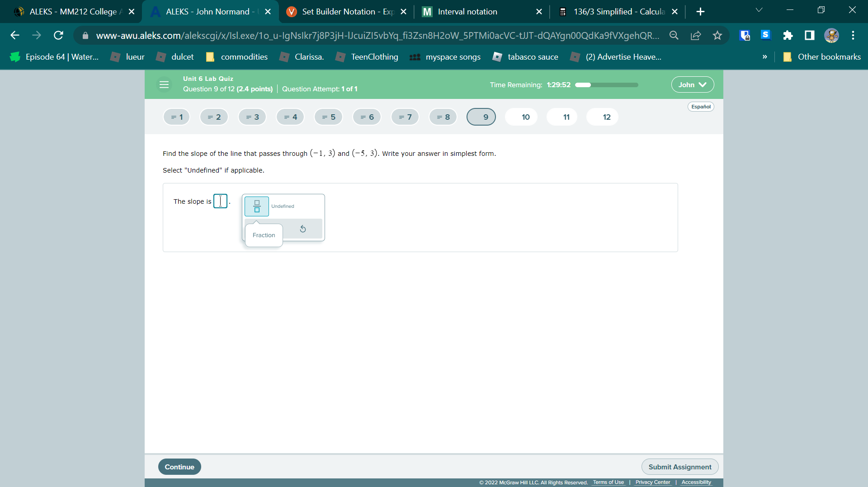Go to question 3
The height and width of the screenshot is (487, 868).
point(252,117)
